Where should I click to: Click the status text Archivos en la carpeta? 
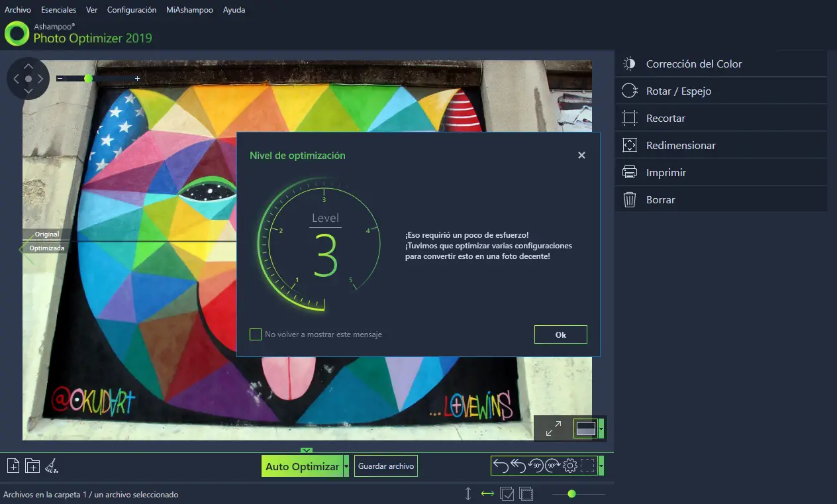click(x=91, y=494)
